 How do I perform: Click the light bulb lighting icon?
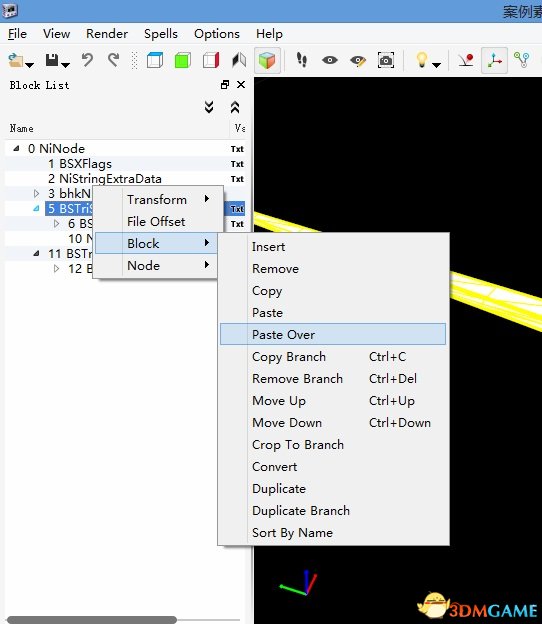click(x=421, y=60)
